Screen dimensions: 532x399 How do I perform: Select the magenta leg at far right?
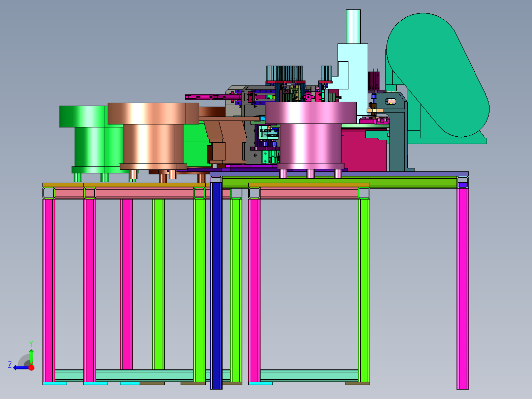click(462, 288)
